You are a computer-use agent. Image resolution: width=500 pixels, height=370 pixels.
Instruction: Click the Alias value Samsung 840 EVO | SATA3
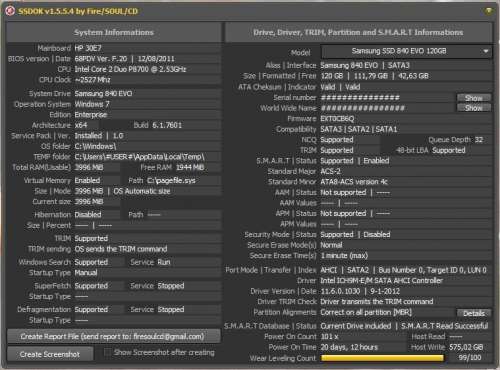coord(365,65)
